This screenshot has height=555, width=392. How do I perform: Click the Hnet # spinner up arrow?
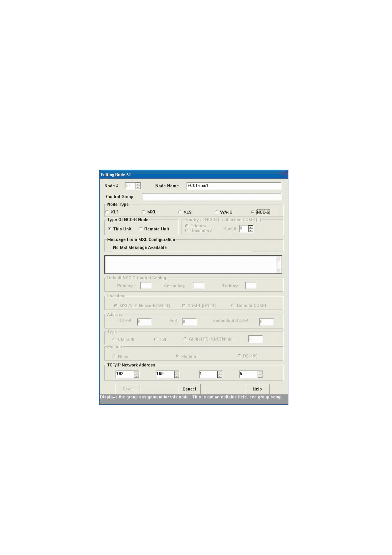[x=251, y=227]
